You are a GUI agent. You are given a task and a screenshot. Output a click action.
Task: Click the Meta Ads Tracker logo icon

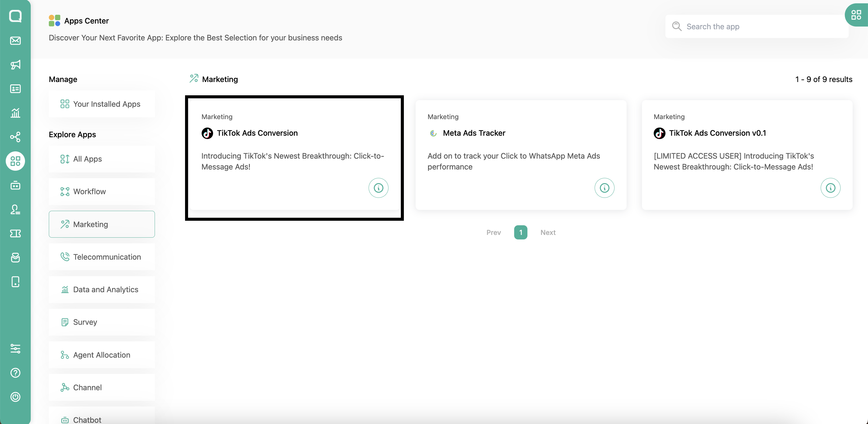click(x=433, y=133)
